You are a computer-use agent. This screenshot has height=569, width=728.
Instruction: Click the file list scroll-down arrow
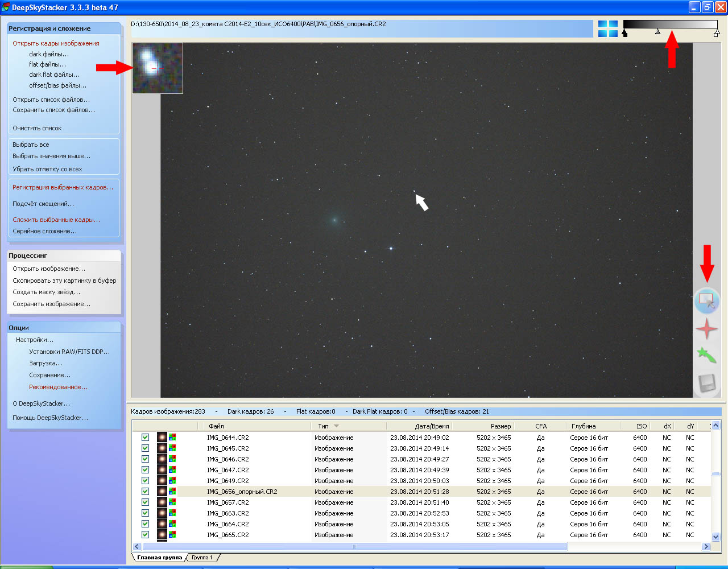pyautogui.click(x=715, y=537)
